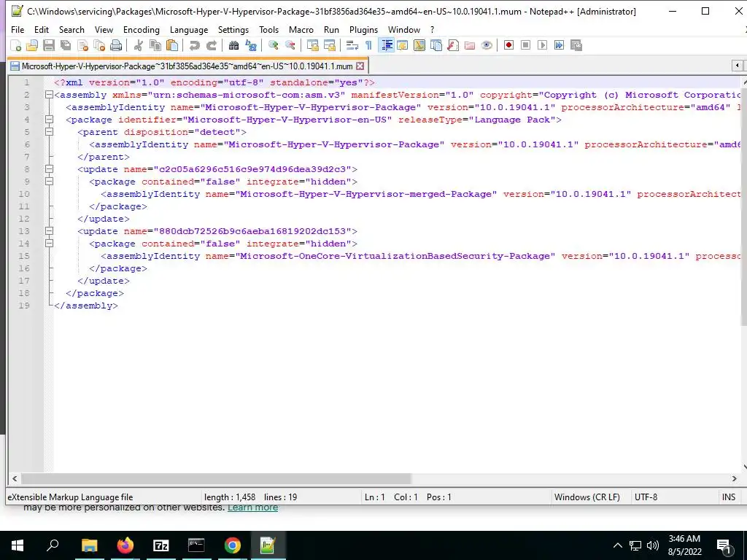The image size is (747, 560).
Task: Create a new file with the New icon
Action: (16, 45)
